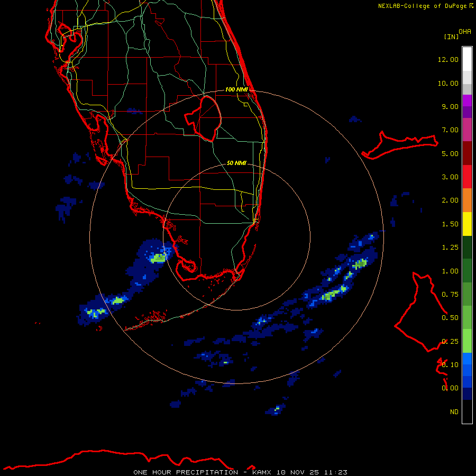
Task: Click the 3.00 legend value
Action: [x=450, y=177]
